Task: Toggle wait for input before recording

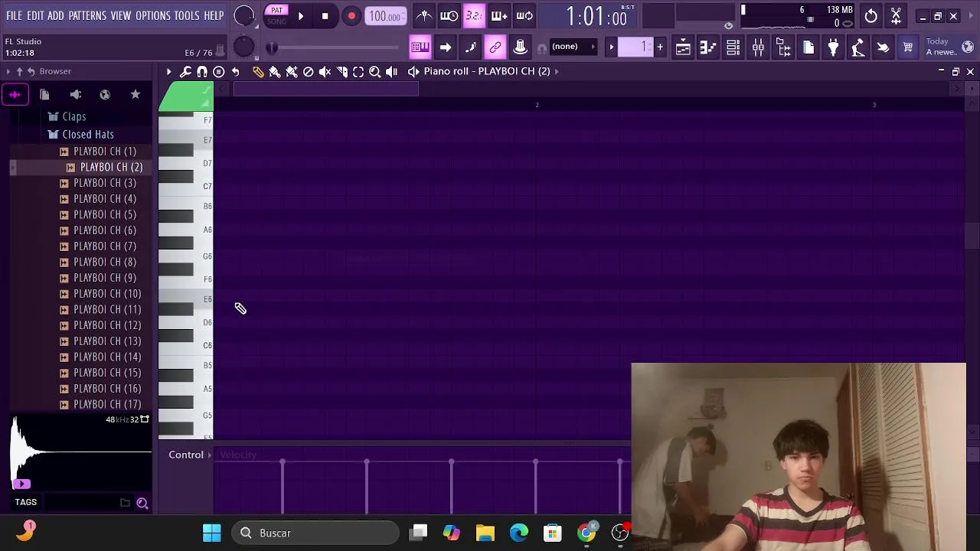Action: point(449,15)
